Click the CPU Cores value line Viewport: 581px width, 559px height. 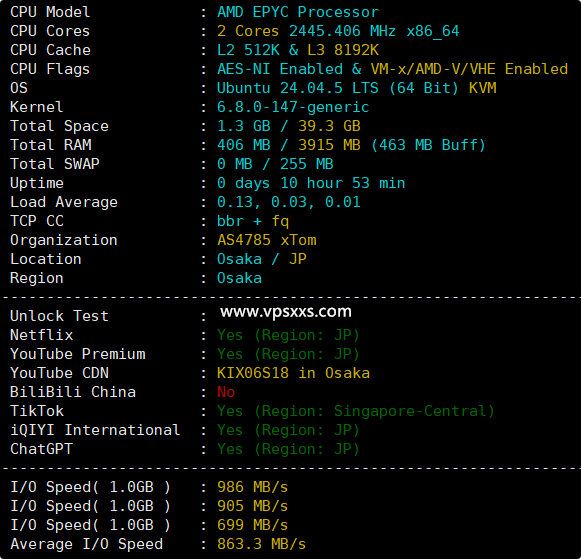pyautogui.click(x=338, y=31)
